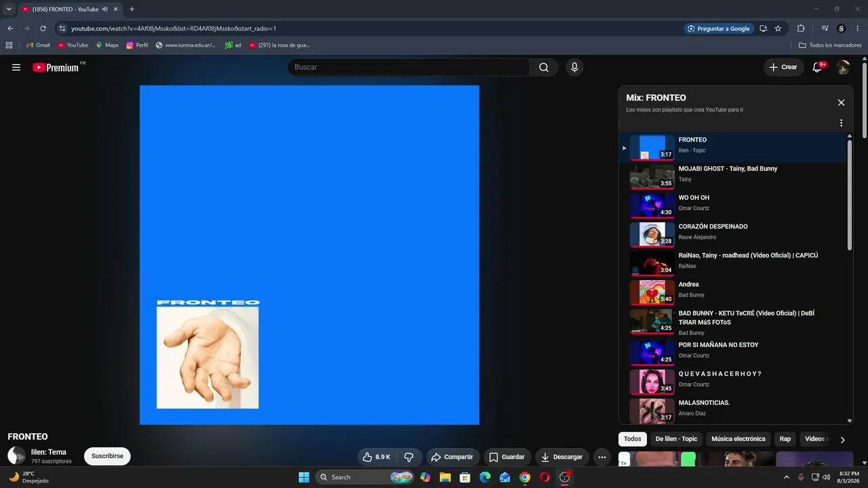The image size is (868, 488).
Task: Open Chrome's three-dot menu
Action: coord(858,28)
